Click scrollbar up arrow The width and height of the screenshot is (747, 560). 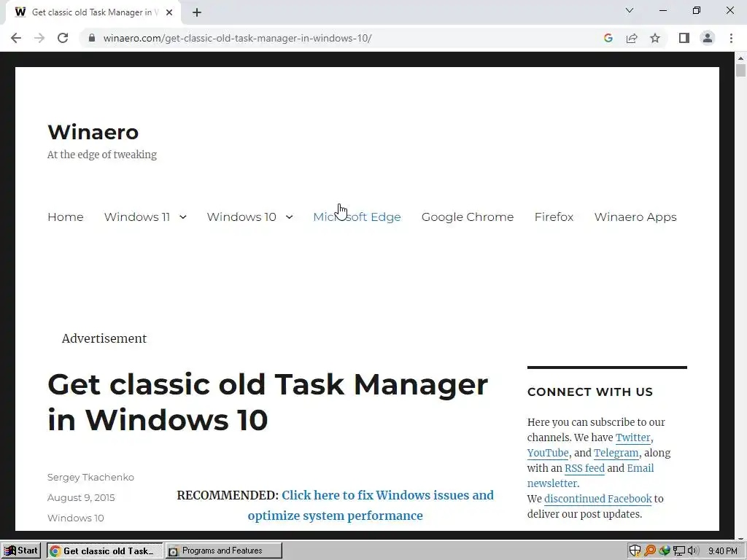pyautogui.click(x=740, y=58)
